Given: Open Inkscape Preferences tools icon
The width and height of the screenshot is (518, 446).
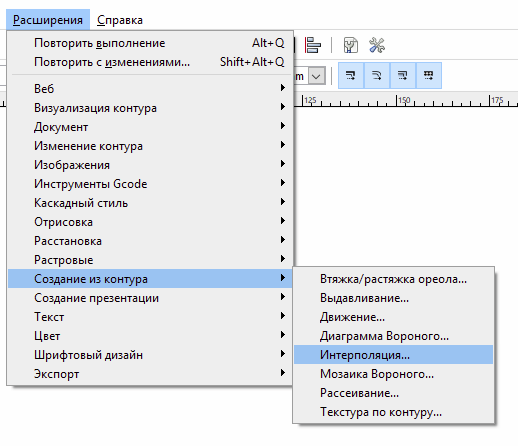Looking at the screenshot, I should pos(377,45).
